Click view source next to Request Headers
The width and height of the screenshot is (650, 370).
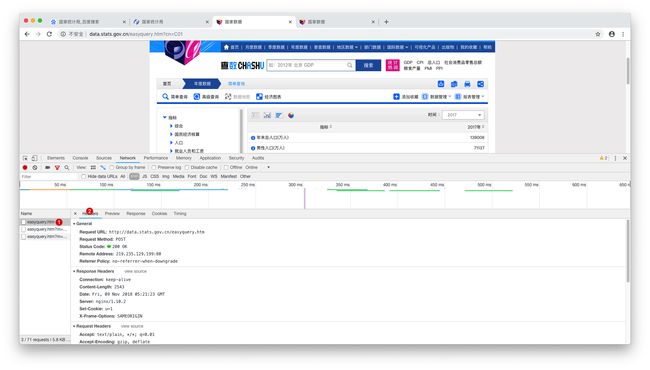click(132, 326)
